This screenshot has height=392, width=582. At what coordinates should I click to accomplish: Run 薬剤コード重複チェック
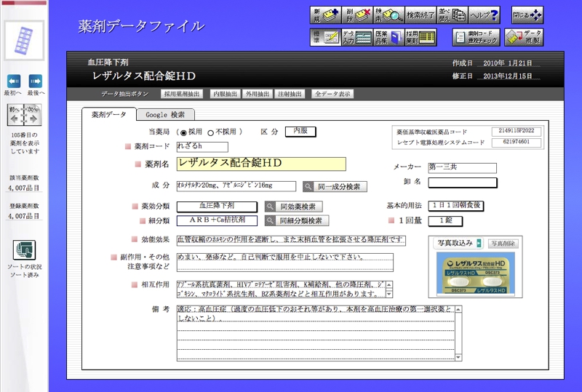pos(476,37)
